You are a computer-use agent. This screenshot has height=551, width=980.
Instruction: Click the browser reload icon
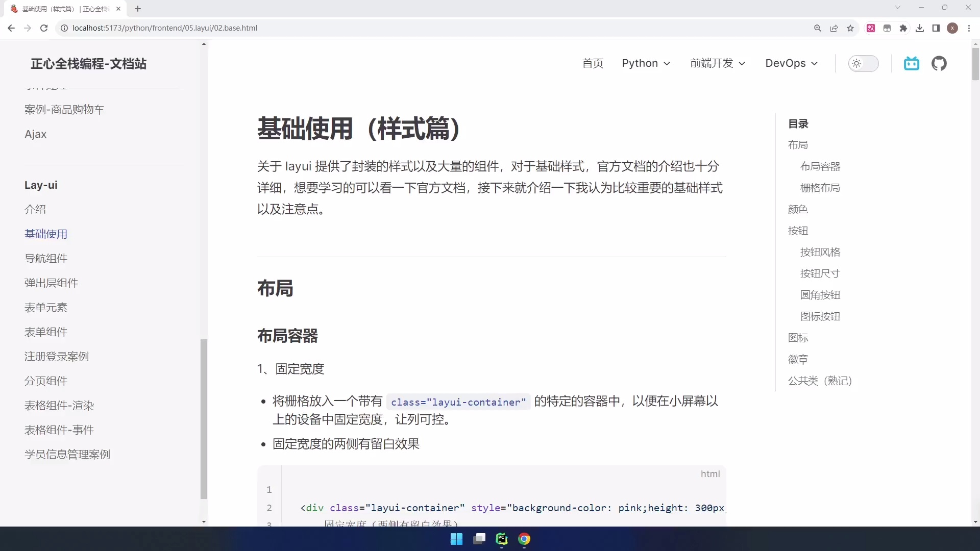[x=44, y=28]
